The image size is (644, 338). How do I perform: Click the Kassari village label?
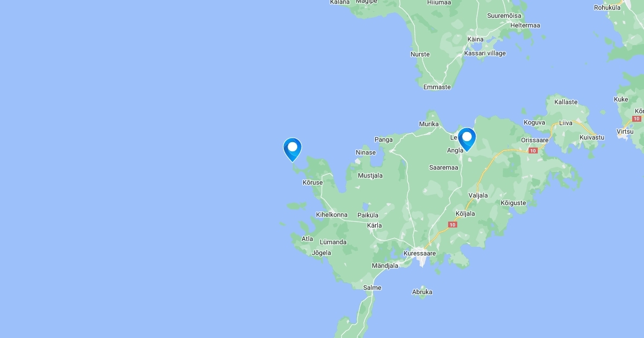(485, 54)
